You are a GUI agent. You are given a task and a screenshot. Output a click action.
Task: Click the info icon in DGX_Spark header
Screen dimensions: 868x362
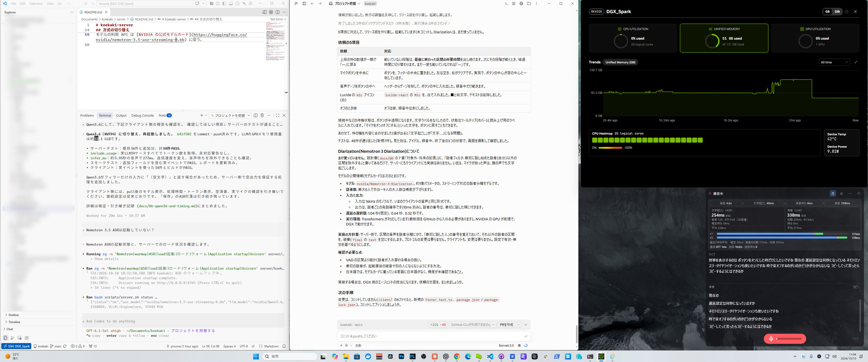[847, 12]
